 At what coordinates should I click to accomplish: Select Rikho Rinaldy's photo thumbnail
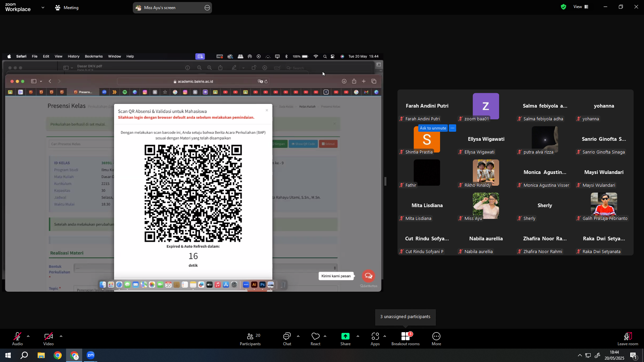486,172
